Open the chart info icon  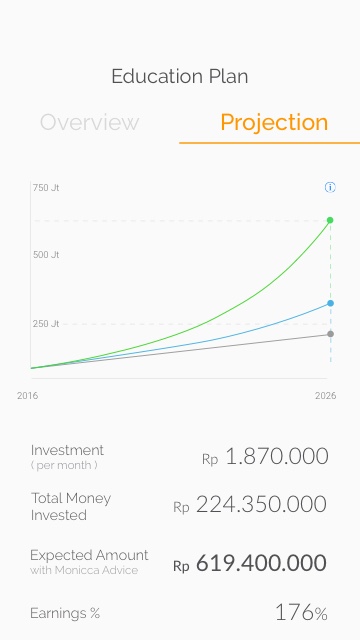pos(330,187)
